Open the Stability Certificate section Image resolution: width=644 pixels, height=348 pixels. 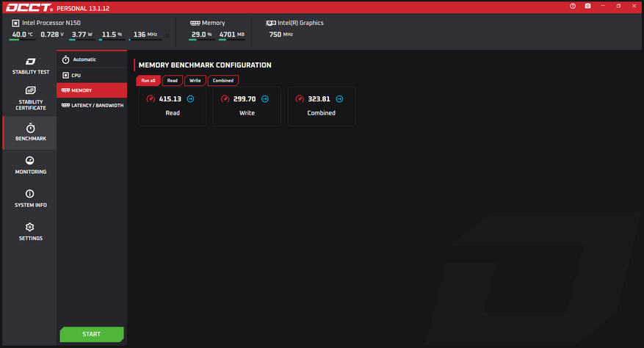[x=30, y=98]
